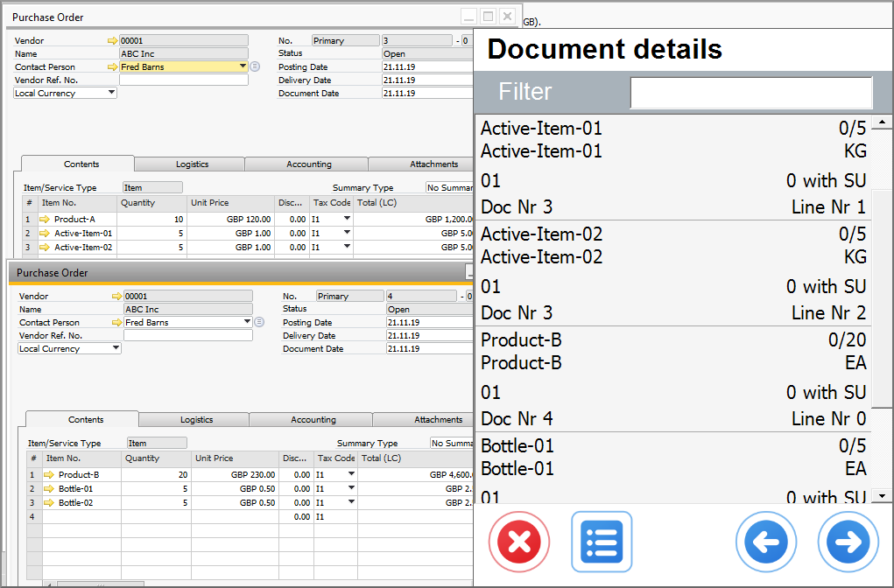Switch to Logistics tab in top order
The image size is (894, 588).
192,164
